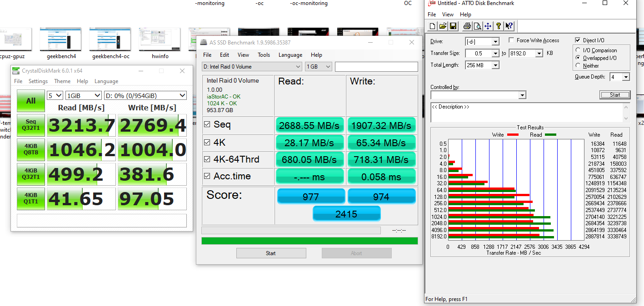Click ATTO Description scroll up arrow
Image resolution: width=644 pixels, height=306 pixels.
tap(627, 107)
